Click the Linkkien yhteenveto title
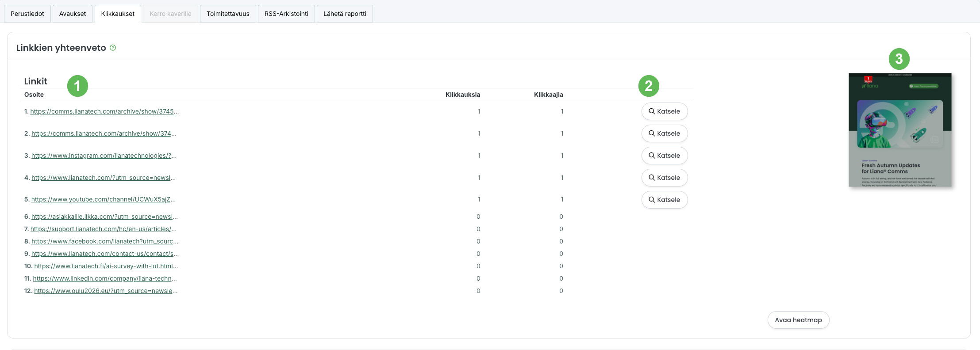Image resolution: width=980 pixels, height=350 pixels. tap(61, 48)
